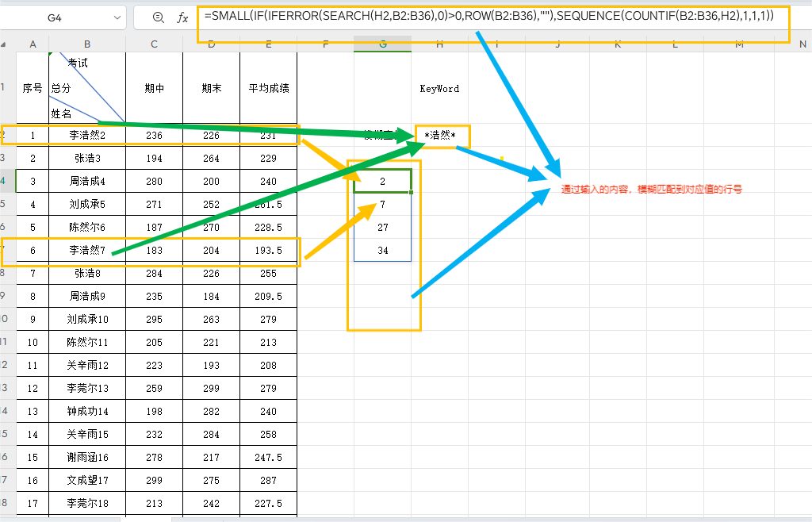812x522 pixels.
Task: Select name cell 张浩8
Action: tap(87, 273)
